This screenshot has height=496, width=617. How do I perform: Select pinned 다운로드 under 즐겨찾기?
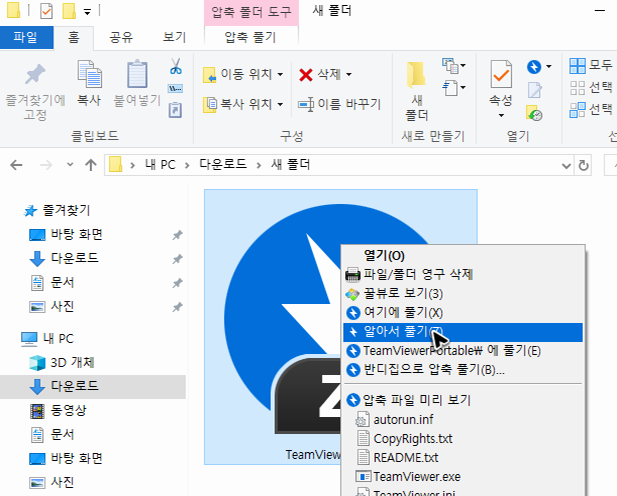[74, 258]
